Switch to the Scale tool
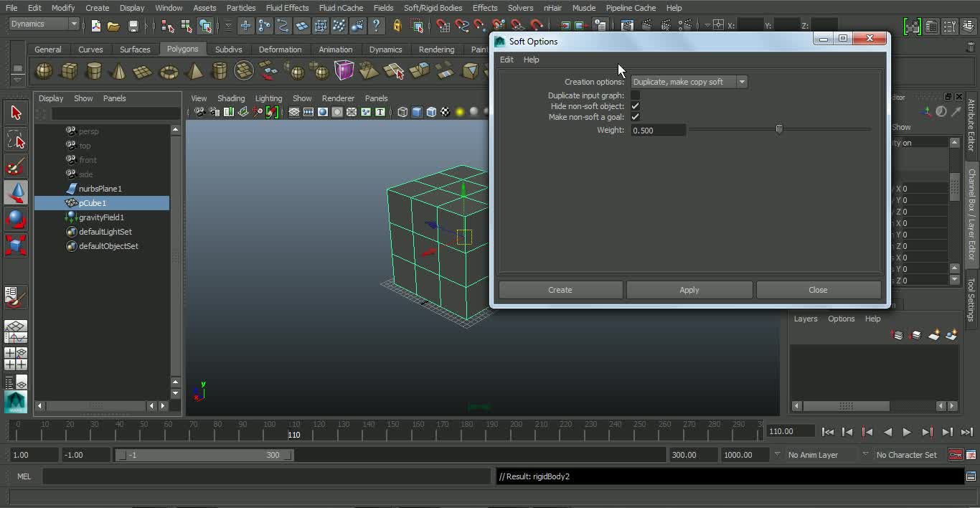980x508 pixels. 16,245
